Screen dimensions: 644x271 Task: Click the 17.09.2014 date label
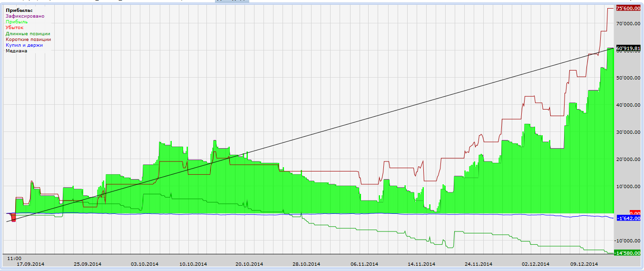coord(30,264)
